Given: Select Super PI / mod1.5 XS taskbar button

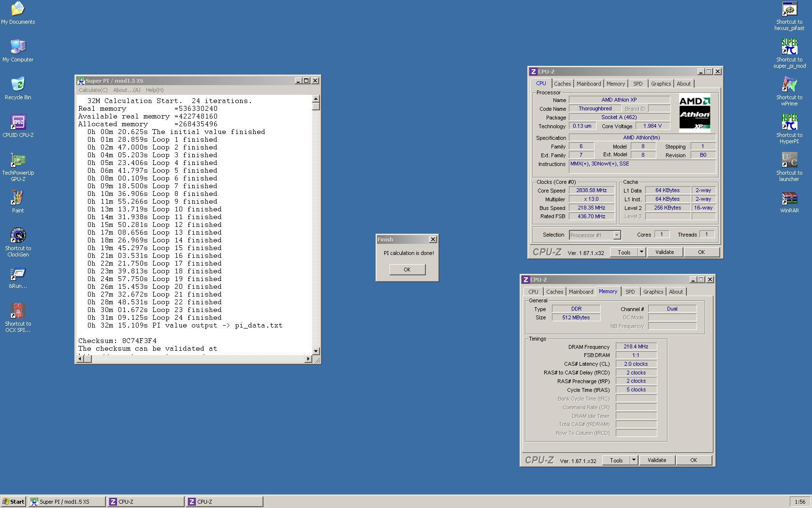Looking at the screenshot, I should [x=67, y=502].
